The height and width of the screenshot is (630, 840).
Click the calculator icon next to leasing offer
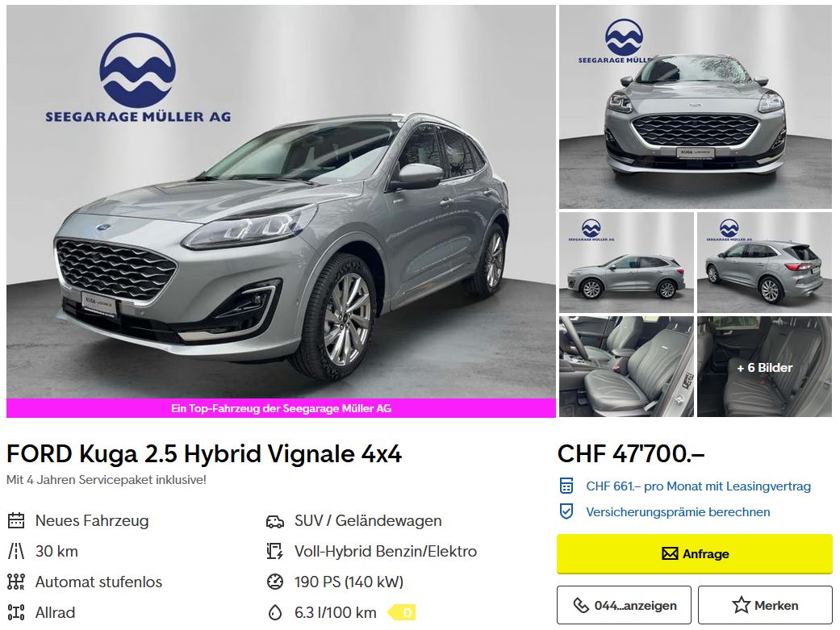click(566, 486)
